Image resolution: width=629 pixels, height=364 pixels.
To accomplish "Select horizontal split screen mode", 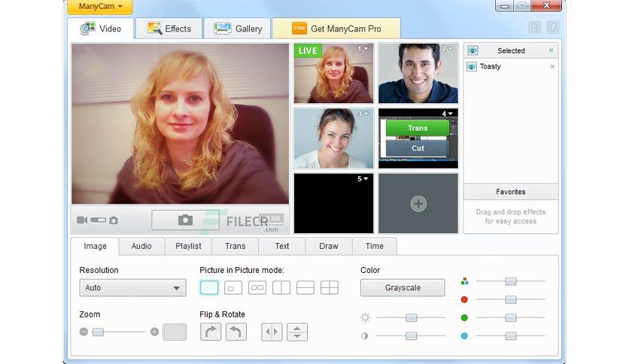I will click(305, 288).
